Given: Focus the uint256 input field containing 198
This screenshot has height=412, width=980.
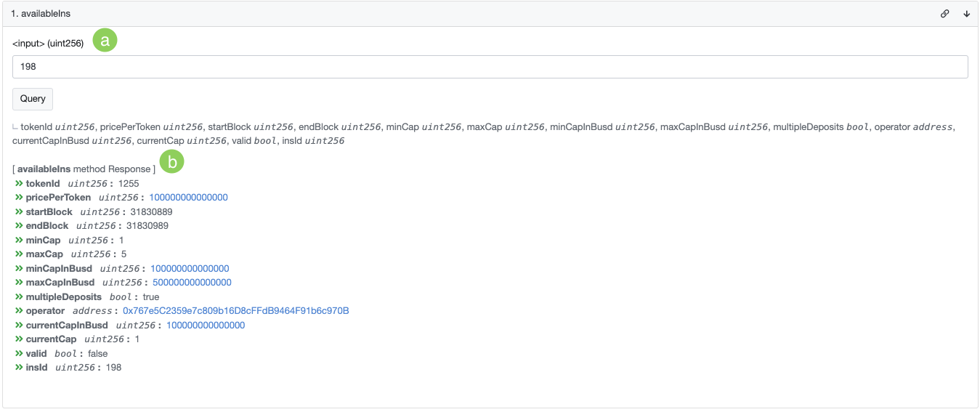Looking at the screenshot, I should point(490,67).
